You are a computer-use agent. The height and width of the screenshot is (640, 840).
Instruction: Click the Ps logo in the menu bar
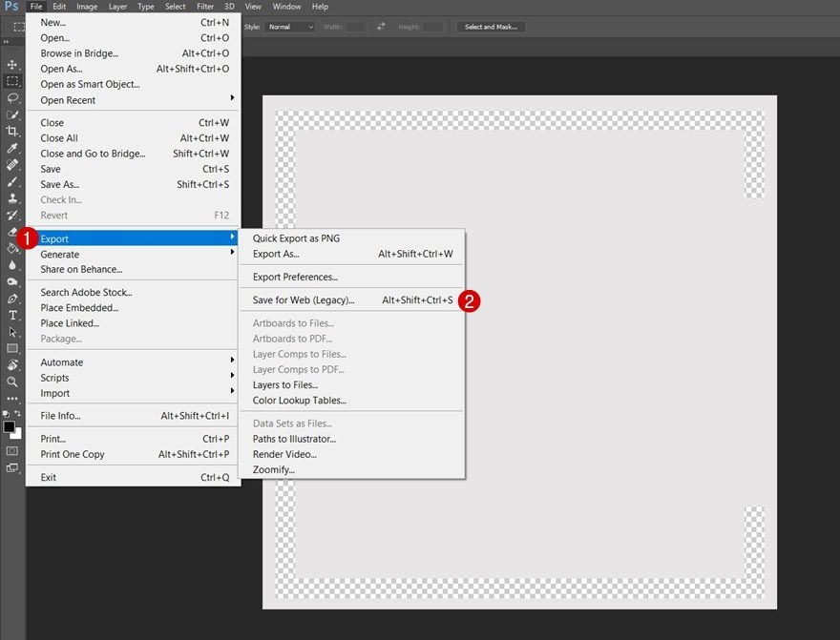[11, 7]
